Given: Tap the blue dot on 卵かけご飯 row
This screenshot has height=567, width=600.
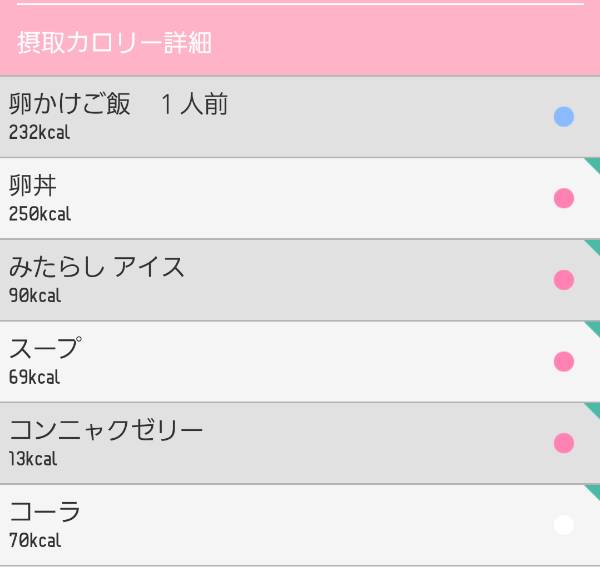Looking at the screenshot, I should [x=564, y=117].
